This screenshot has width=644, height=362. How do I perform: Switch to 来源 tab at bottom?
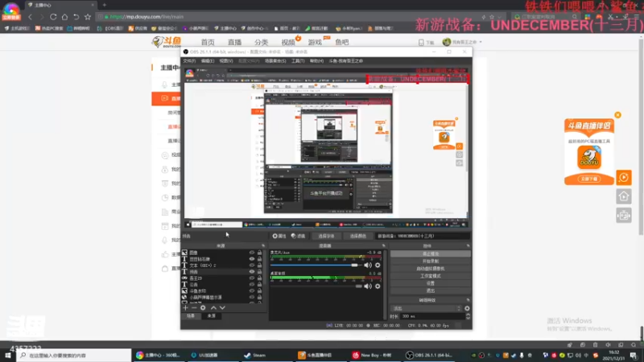pos(211,316)
